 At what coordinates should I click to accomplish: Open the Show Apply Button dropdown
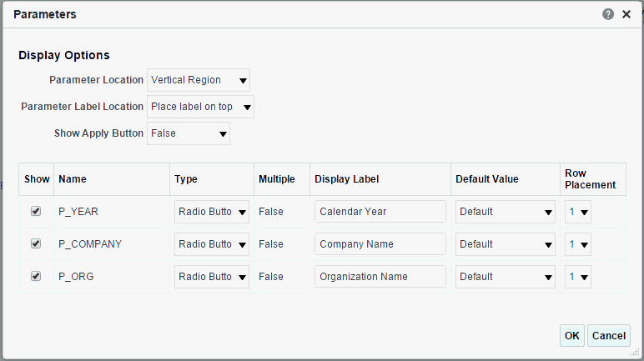pyautogui.click(x=189, y=133)
